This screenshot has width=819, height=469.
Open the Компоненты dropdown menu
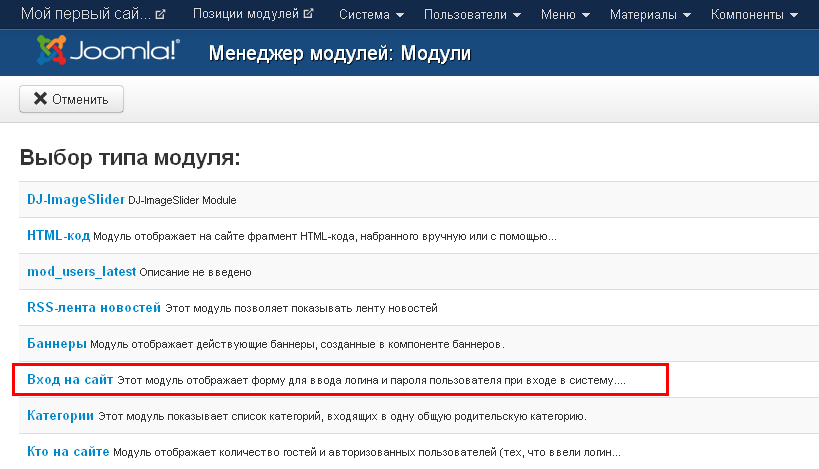(x=754, y=15)
